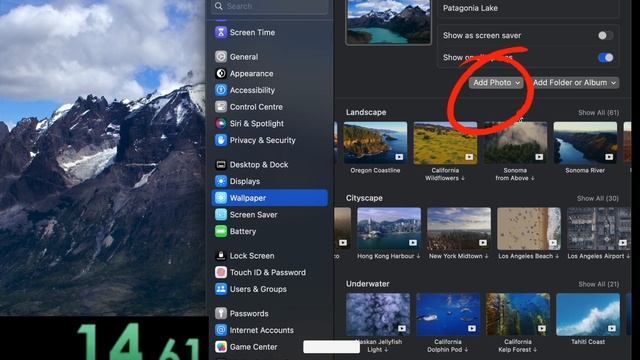Click video badge on Sonoma River thumbnail
Image resolution: width=640 pixels, height=360 pixels.
[x=609, y=157]
